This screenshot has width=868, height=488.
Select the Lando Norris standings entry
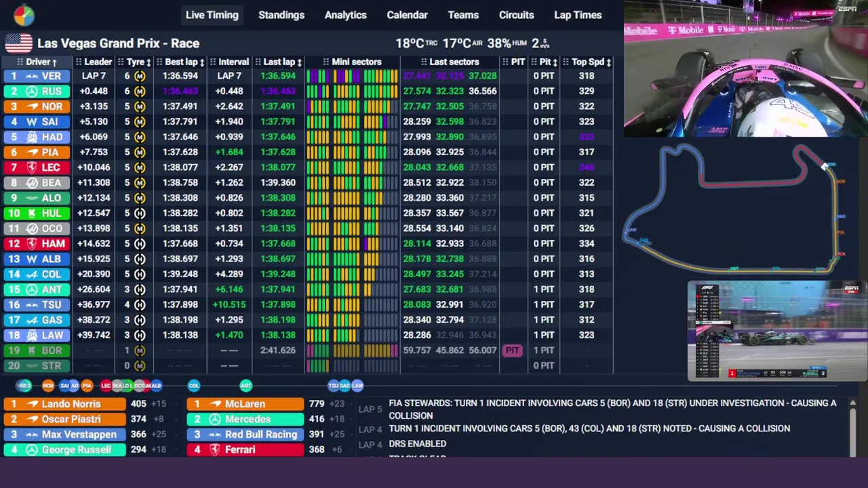[65, 404]
